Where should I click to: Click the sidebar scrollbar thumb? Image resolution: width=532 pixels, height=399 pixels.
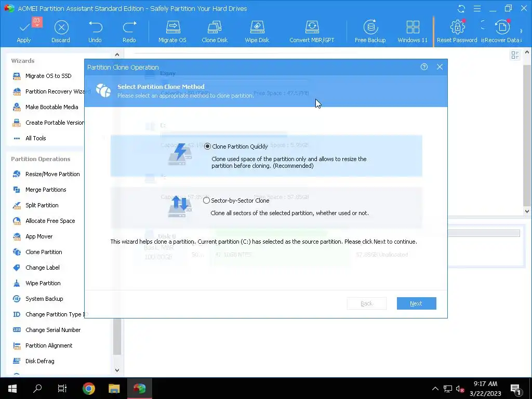[117, 337]
